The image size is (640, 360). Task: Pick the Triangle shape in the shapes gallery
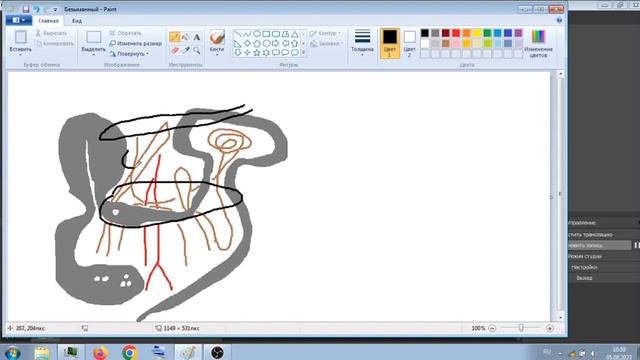(x=295, y=34)
